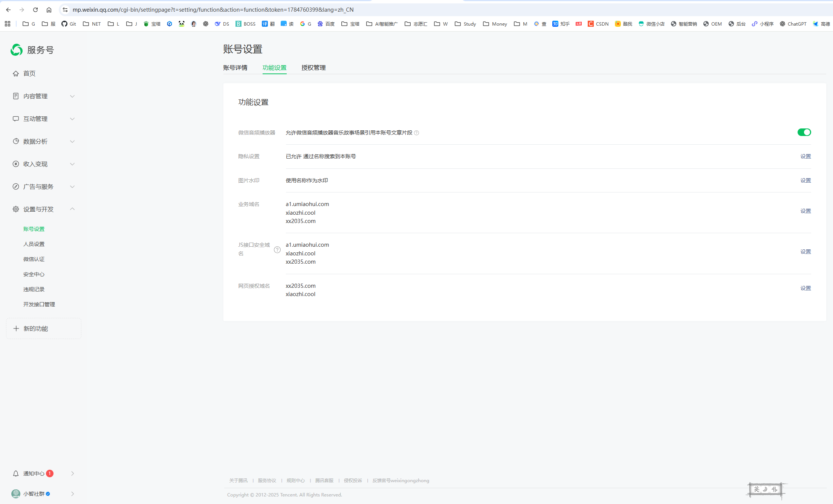Expand the 互动管理 sidebar section
This screenshot has width=833, height=504.
pos(72,119)
